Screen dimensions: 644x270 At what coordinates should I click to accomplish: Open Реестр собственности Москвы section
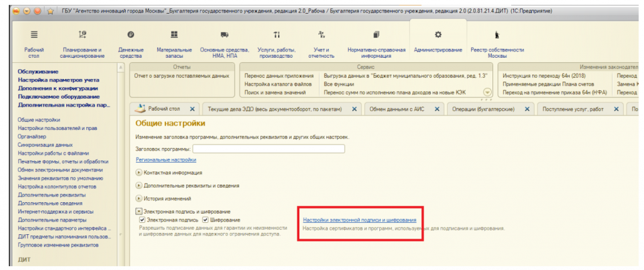(x=497, y=35)
